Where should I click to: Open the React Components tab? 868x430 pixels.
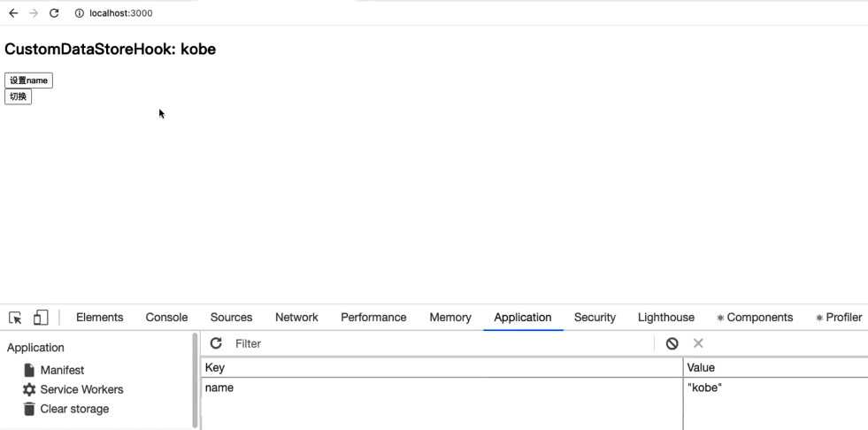pos(755,318)
